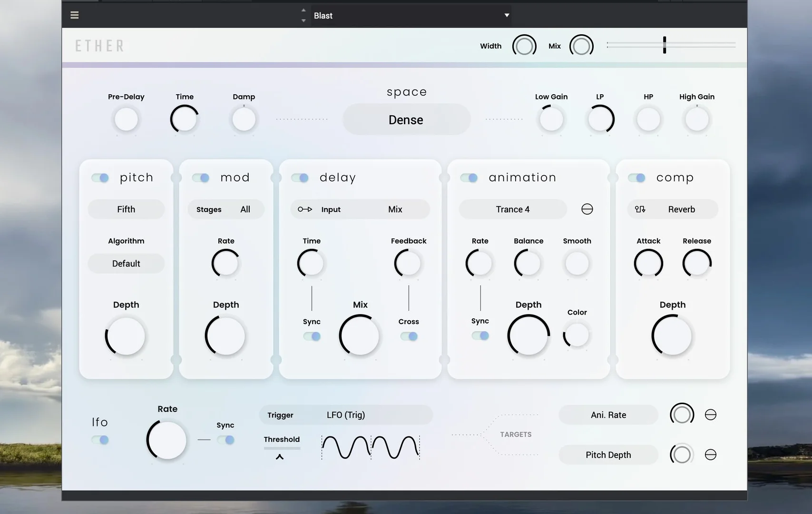
Task: Open the mod Stages All menu
Action: 225,209
